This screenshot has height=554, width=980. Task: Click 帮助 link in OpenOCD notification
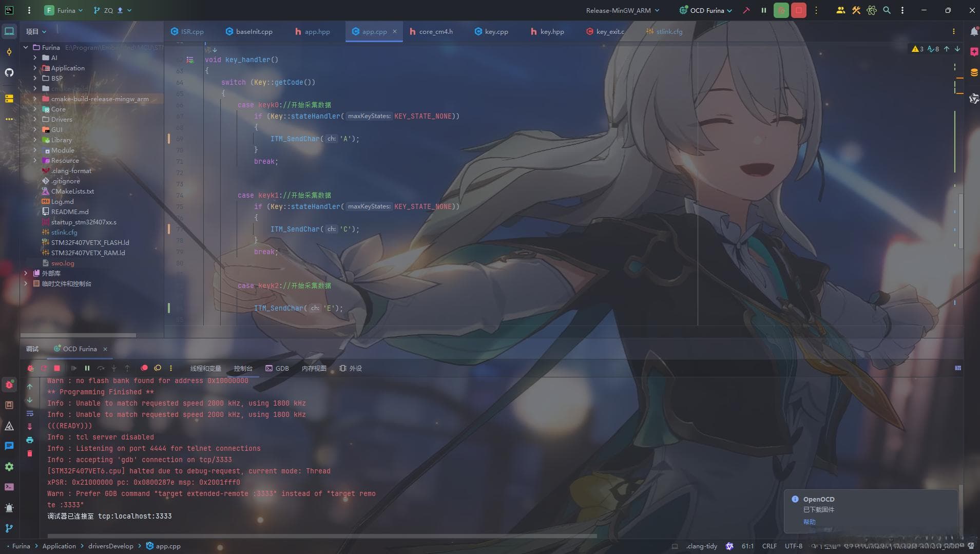click(809, 522)
